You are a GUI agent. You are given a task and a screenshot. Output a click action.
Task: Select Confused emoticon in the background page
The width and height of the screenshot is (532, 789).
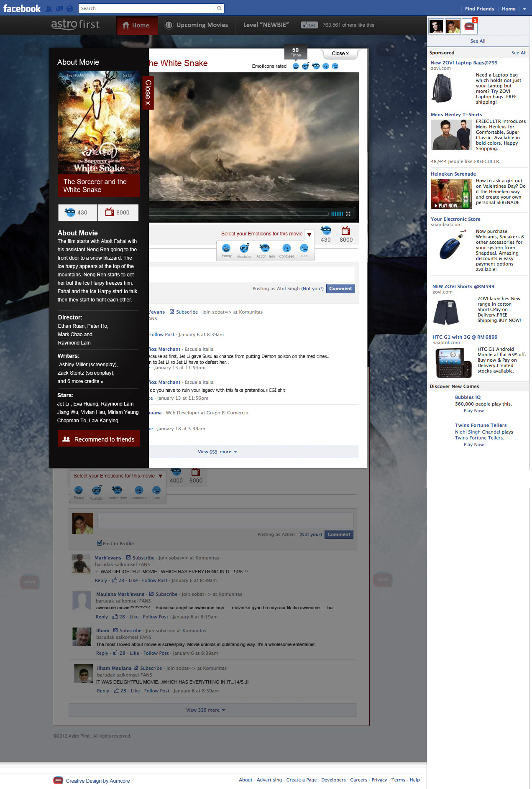pyautogui.click(x=139, y=490)
